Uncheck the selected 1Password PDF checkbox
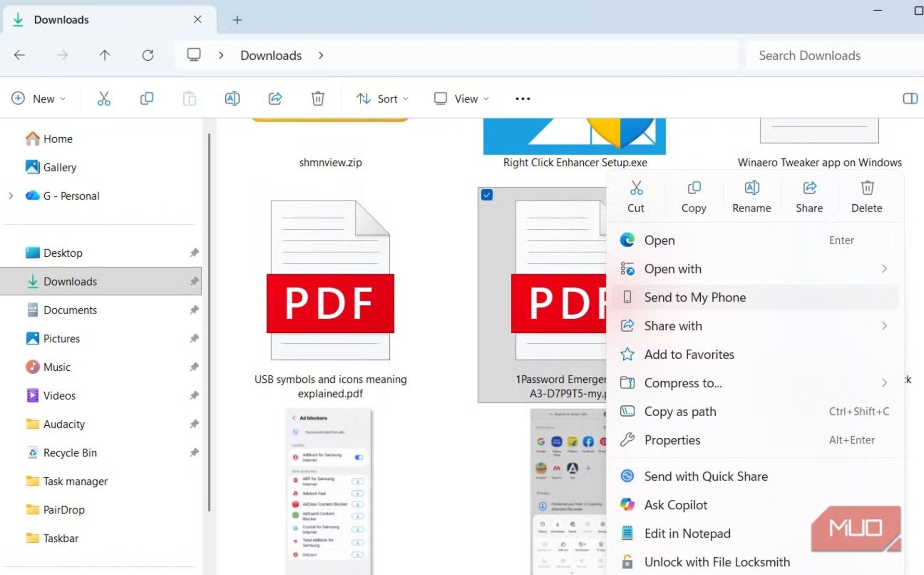924x575 pixels. [487, 195]
